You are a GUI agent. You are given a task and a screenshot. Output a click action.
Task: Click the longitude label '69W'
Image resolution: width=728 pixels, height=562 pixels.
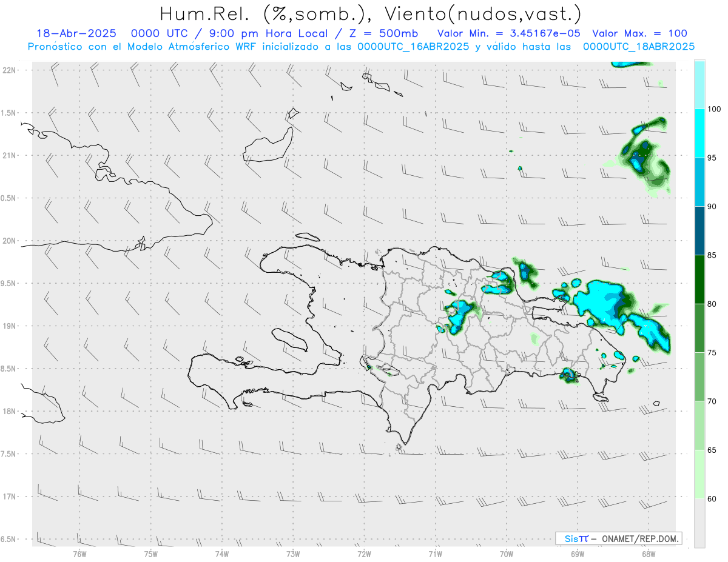(577, 554)
